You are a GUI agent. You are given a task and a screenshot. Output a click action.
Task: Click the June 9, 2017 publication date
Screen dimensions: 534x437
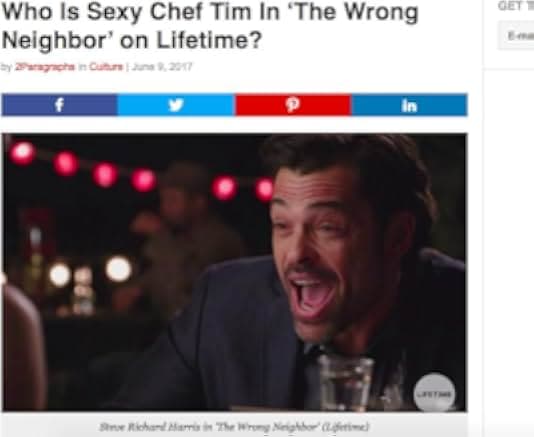point(162,67)
